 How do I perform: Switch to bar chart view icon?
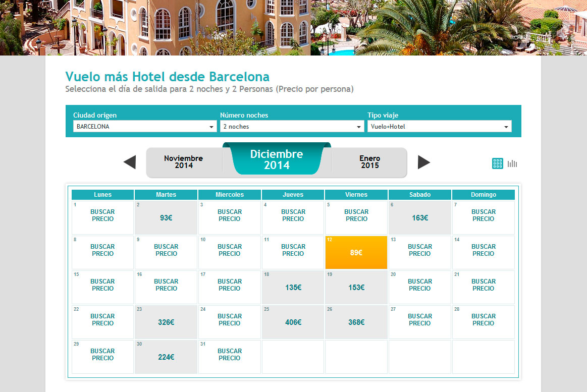(x=512, y=163)
